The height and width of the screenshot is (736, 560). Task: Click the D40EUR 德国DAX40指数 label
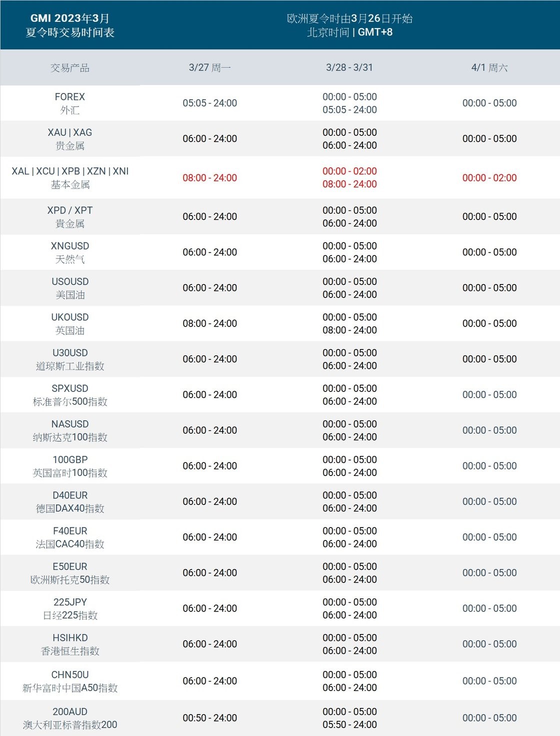tap(70, 501)
